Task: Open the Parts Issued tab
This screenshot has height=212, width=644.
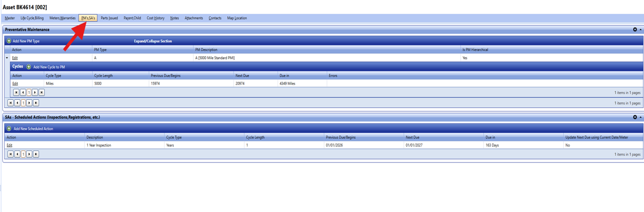Action: coord(110,18)
